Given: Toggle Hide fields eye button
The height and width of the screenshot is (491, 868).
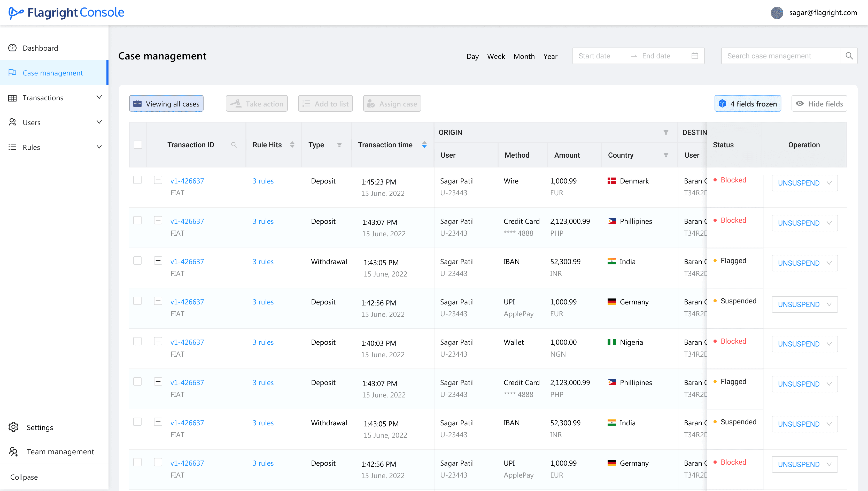Looking at the screenshot, I should [819, 104].
